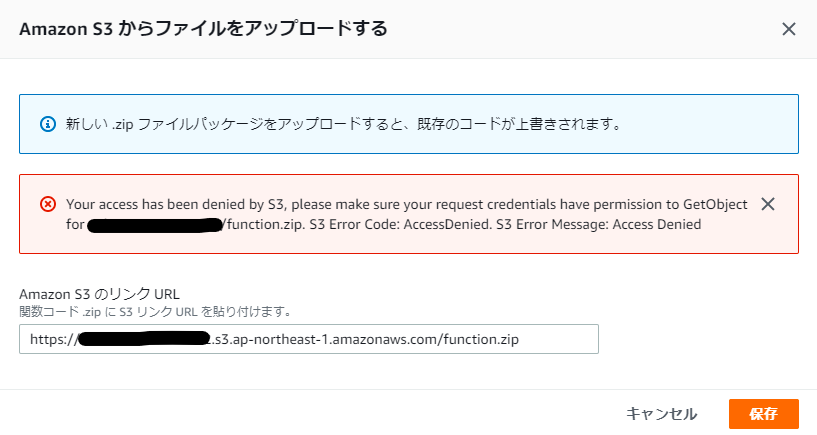Click the red error circle icon

point(47,204)
